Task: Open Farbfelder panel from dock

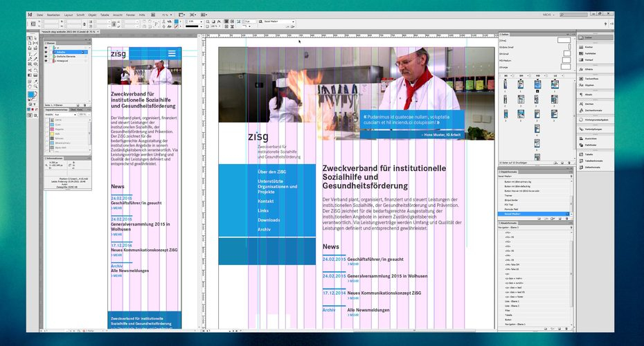Action: tap(595, 53)
